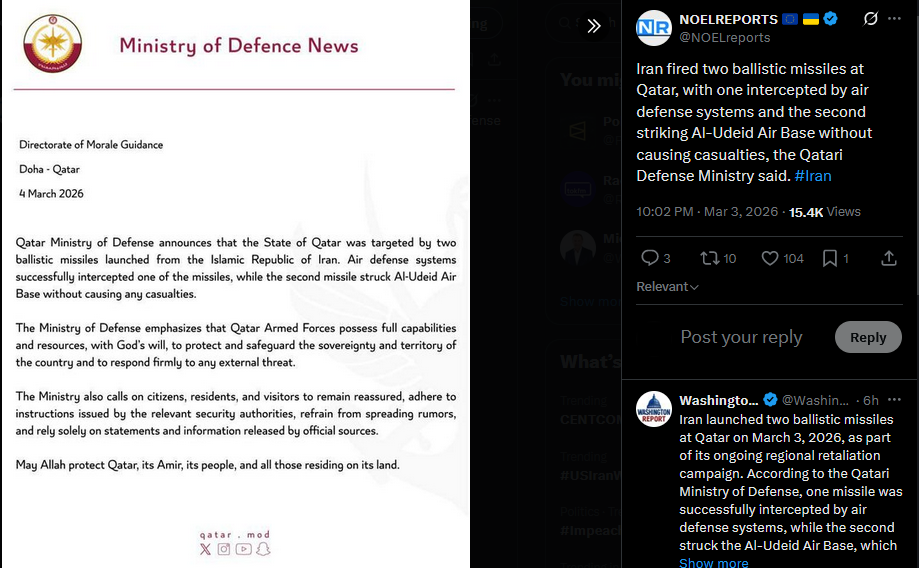Click the Ministry of Defence emblem

point(53,43)
